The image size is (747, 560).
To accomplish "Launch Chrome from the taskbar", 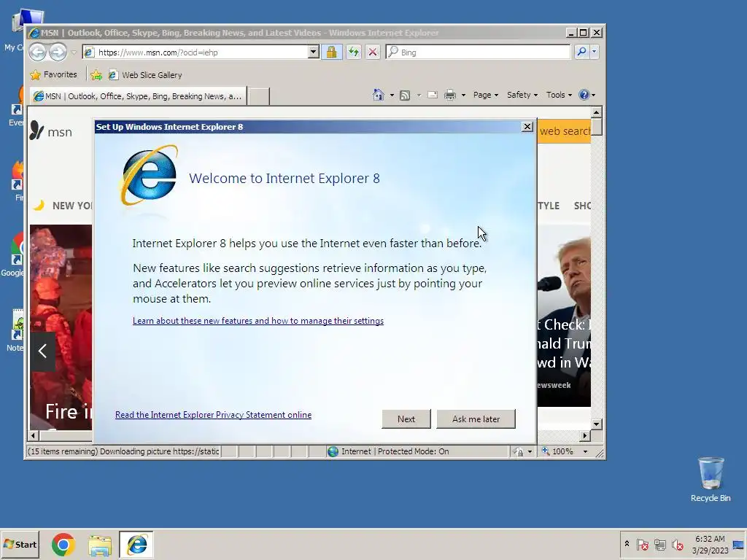I will click(63, 545).
